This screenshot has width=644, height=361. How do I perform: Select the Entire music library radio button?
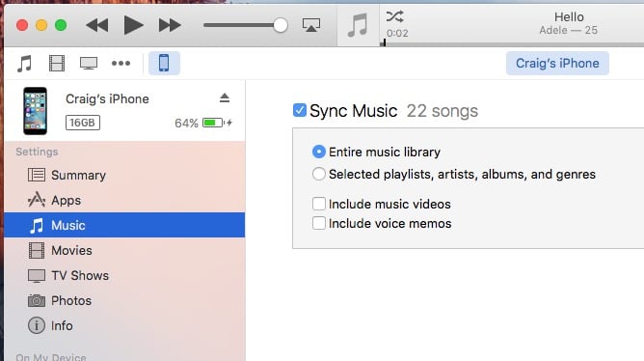pyautogui.click(x=319, y=152)
